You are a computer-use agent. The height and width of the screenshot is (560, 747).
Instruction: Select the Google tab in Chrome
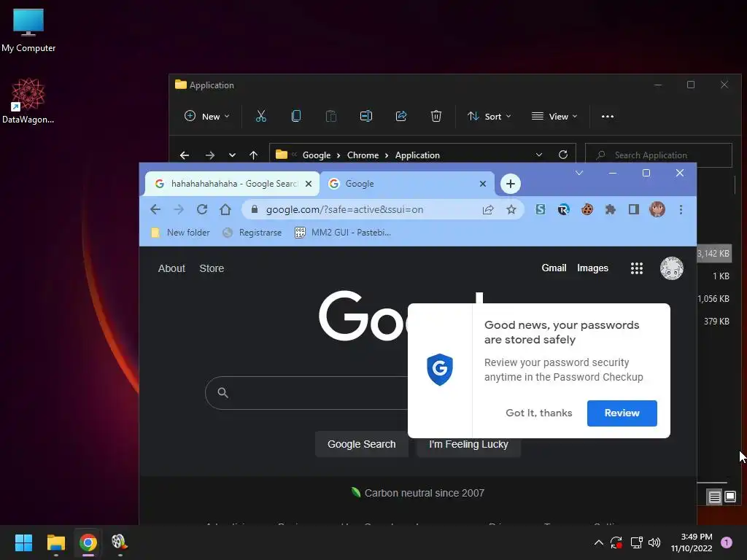[x=407, y=184]
